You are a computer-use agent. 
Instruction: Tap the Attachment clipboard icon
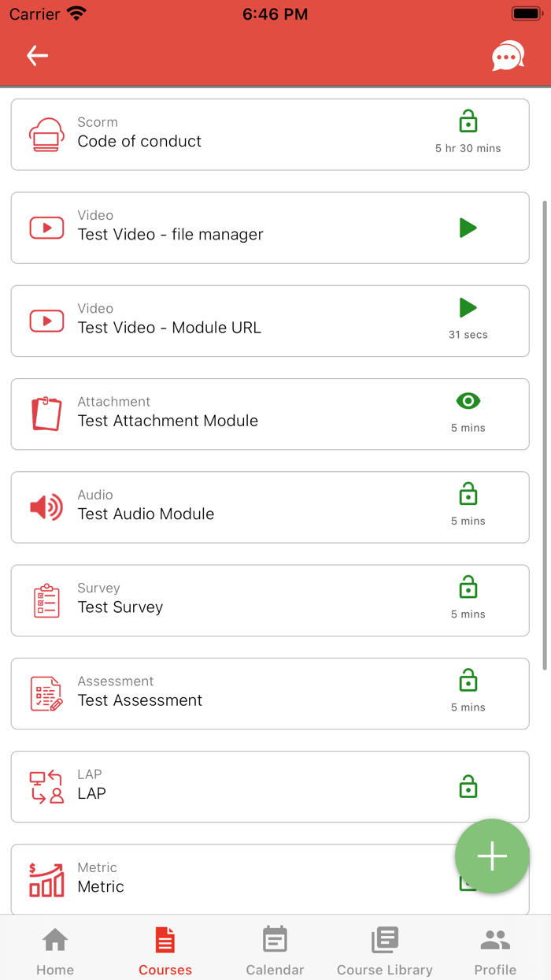click(x=46, y=414)
